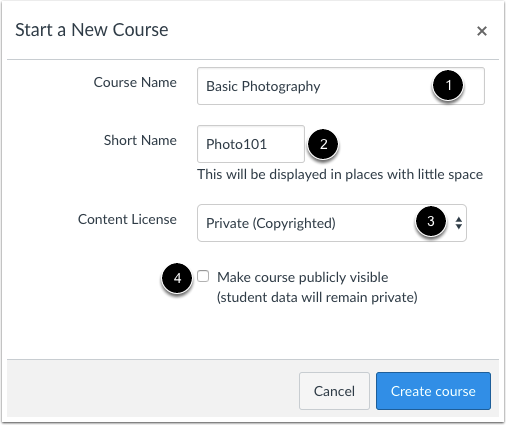
Task: Click the numbered callout badge 1
Action: point(448,85)
